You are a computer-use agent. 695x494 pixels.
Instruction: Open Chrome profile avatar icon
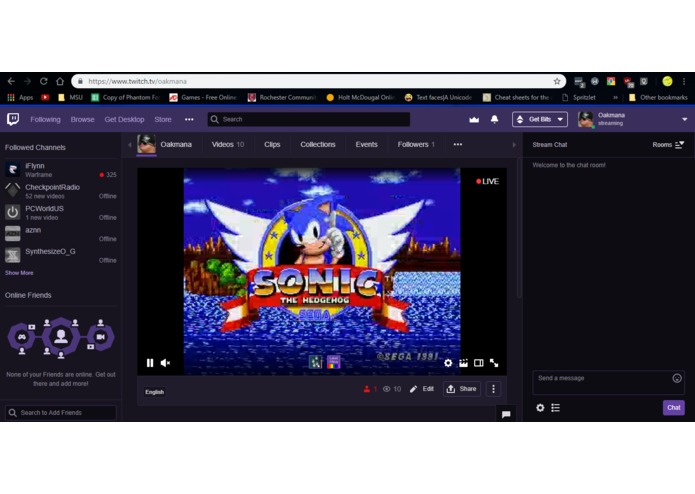667,81
